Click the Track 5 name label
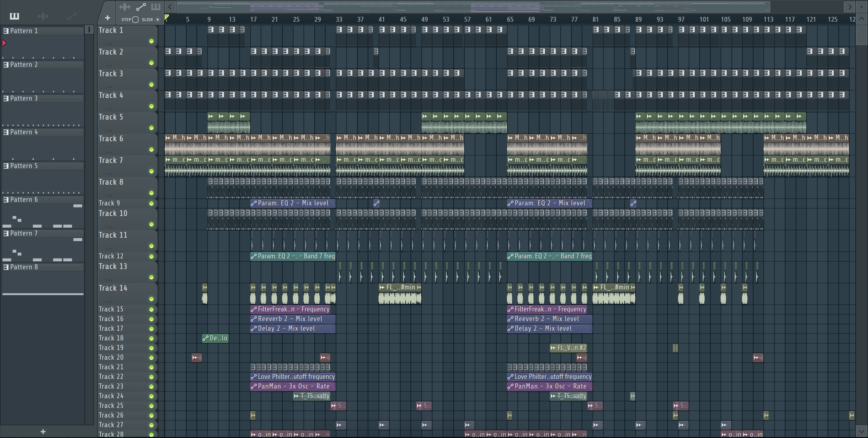868x438 pixels. [111, 117]
